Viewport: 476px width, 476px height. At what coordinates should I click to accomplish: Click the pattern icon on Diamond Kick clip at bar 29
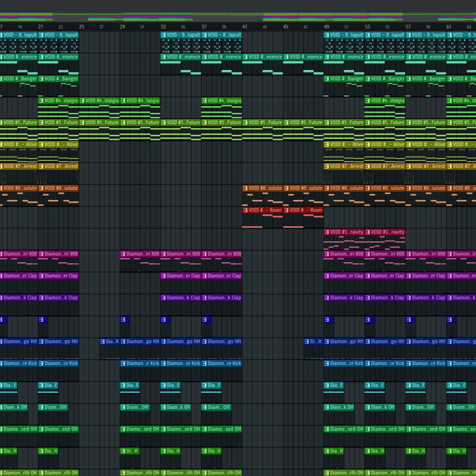tap(123, 364)
